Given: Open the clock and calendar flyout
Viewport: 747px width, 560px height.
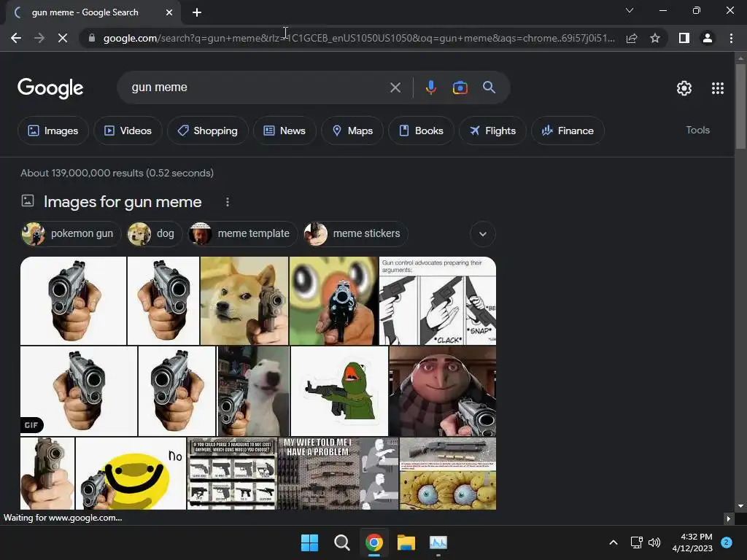Looking at the screenshot, I should coord(692,542).
